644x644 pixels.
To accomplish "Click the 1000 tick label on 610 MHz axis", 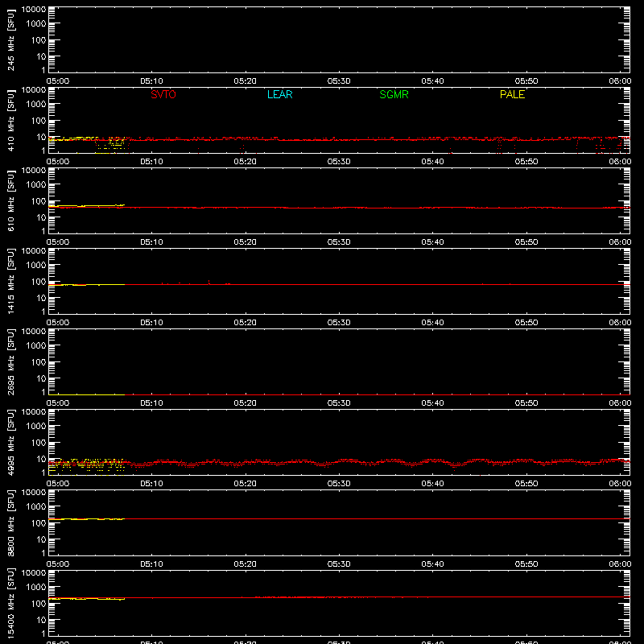I will point(36,184).
